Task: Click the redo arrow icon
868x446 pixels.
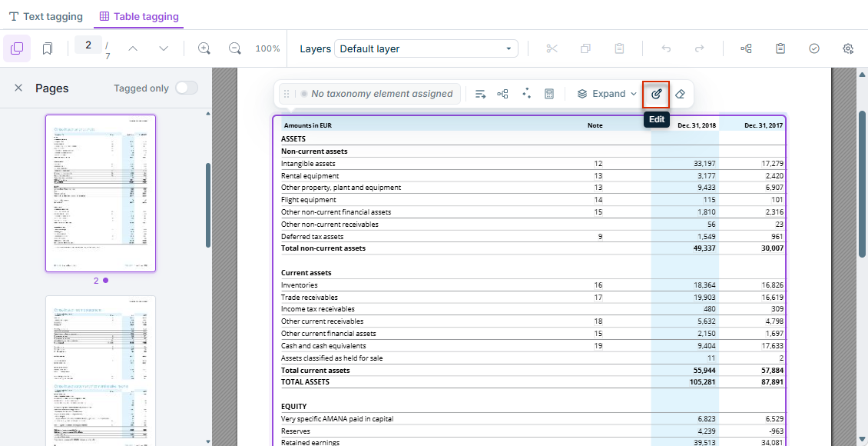Action: click(700, 48)
